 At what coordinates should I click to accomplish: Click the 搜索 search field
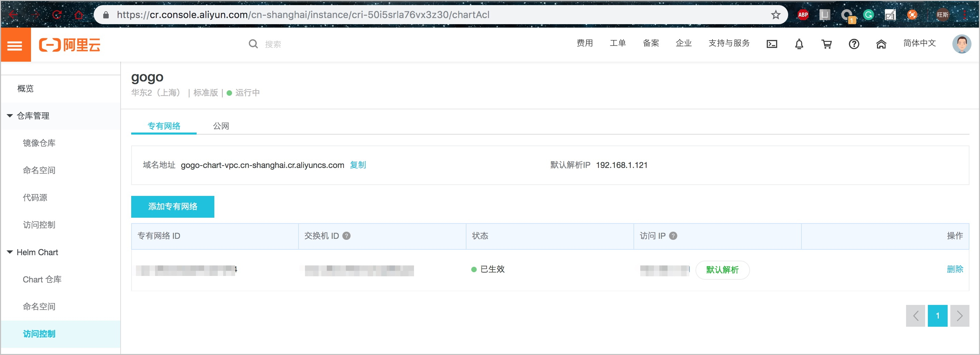pos(273,44)
